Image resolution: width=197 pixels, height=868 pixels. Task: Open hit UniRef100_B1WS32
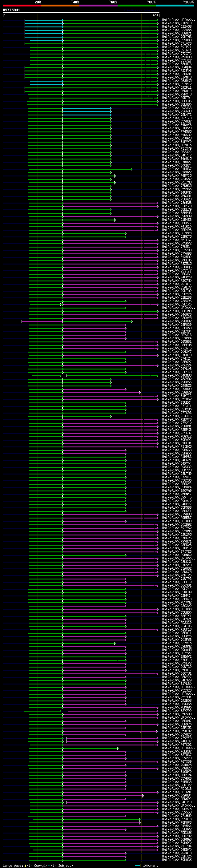tap(177, 135)
